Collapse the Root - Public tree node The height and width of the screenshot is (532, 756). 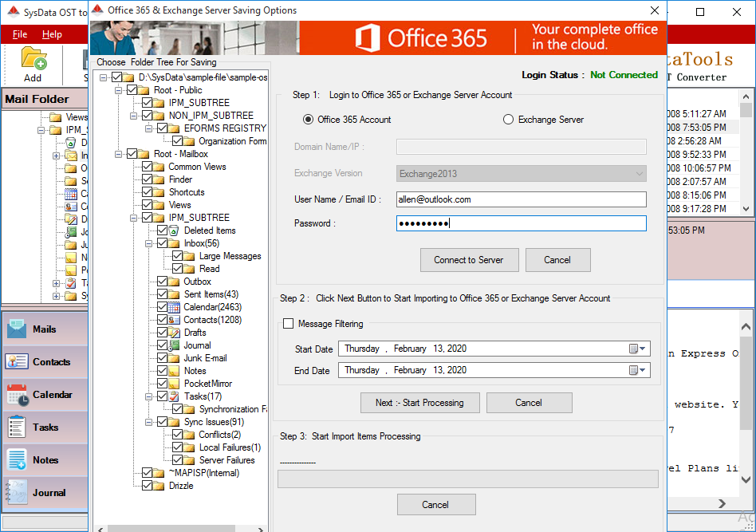click(x=119, y=90)
